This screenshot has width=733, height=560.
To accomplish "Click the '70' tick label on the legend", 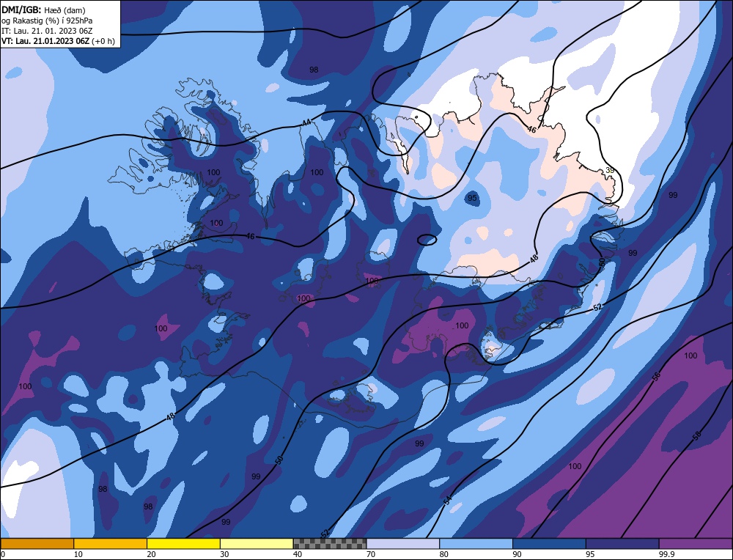I will 370,554.
